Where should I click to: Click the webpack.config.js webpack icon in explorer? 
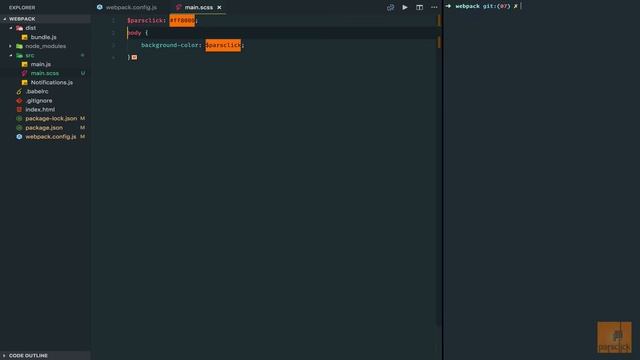(x=19, y=137)
